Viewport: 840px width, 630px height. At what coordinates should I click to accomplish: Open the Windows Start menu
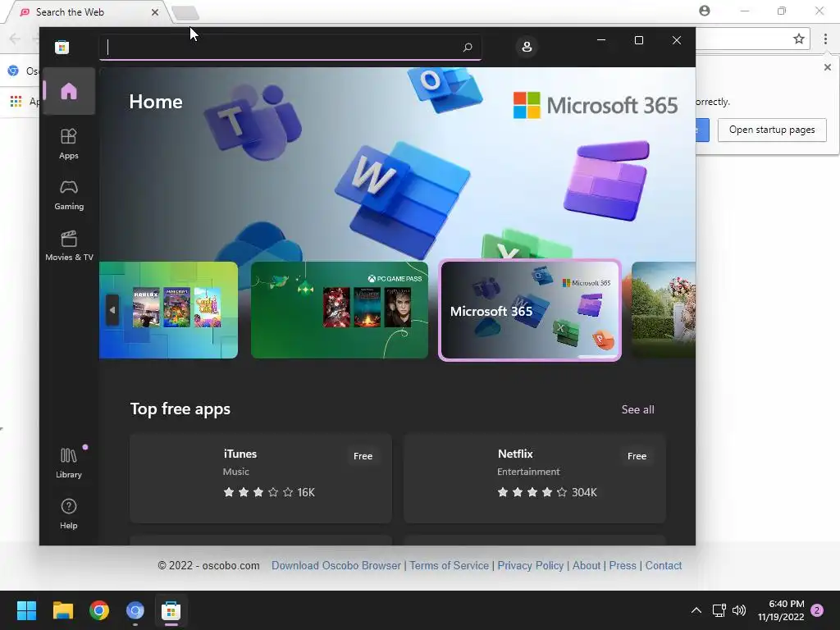(x=26, y=610)
